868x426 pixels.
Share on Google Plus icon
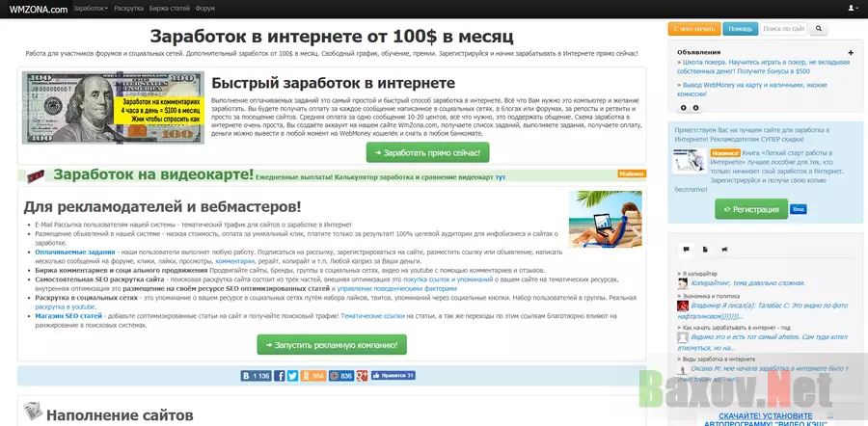coord(362,376)
